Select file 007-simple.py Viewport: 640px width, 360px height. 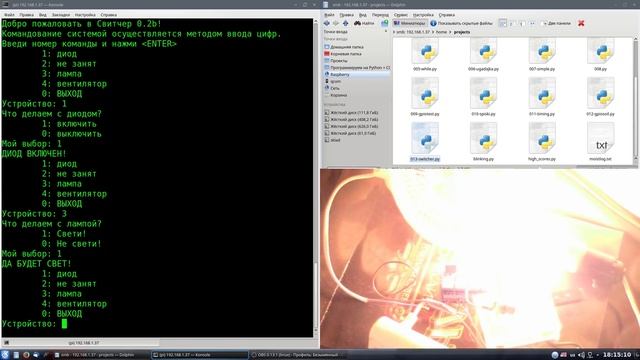(x=542, y=55)
